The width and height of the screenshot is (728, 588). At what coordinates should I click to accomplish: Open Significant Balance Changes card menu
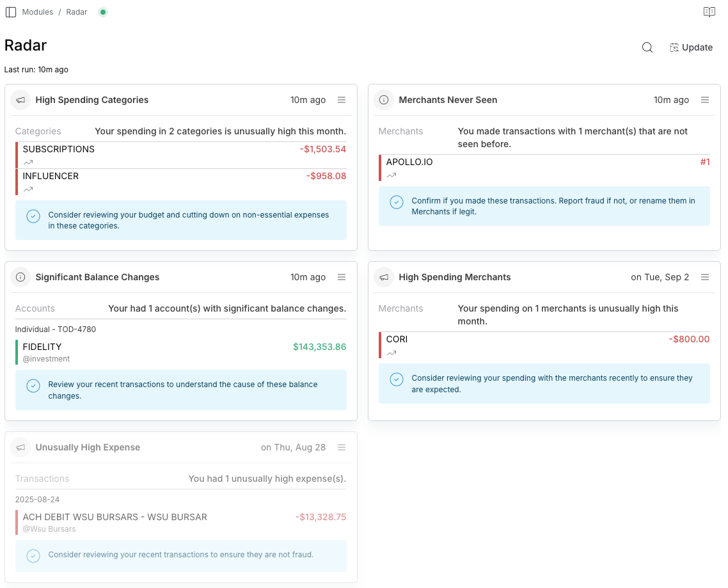342,277
